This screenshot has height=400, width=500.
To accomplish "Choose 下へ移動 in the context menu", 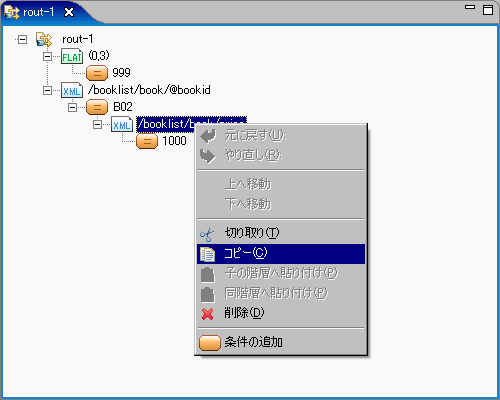I will tap(281, 204).
